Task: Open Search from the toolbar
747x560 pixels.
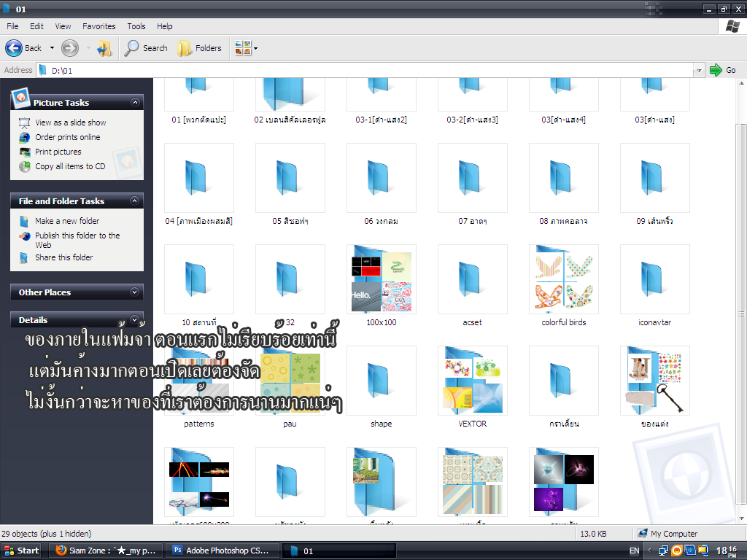Action: click(146, 48)
